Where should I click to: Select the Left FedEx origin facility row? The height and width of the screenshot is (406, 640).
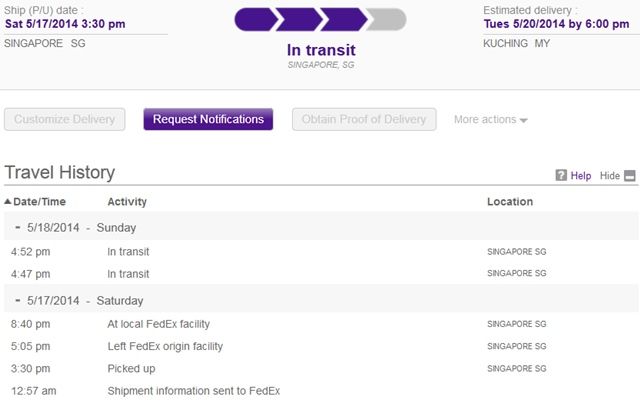click(165, 346)
